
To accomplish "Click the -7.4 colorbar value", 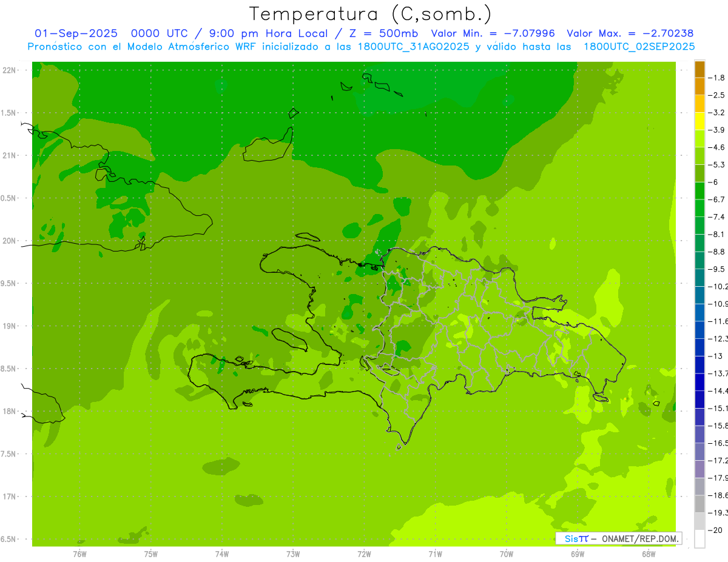I will pos(716,217).
